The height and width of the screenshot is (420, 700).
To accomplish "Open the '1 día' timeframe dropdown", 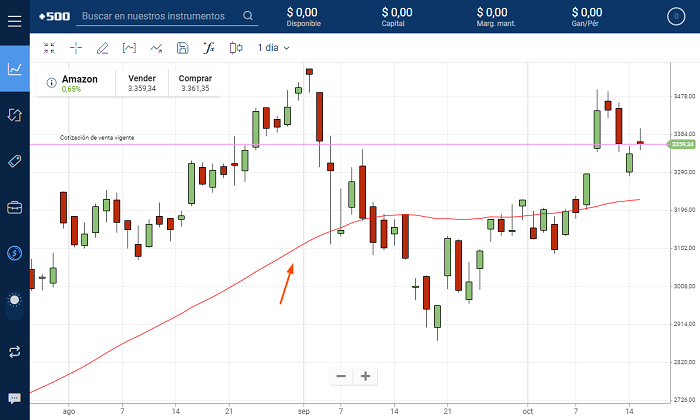I will tap(273, 48).
